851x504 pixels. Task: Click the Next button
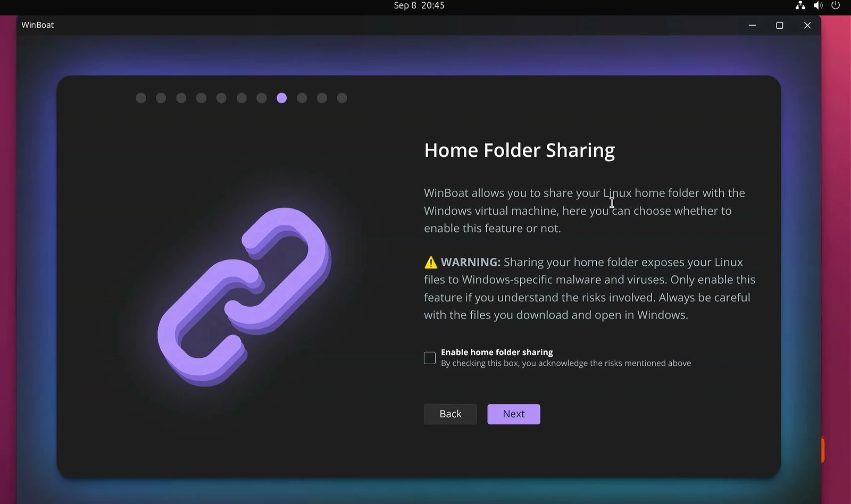pos(514,414)
